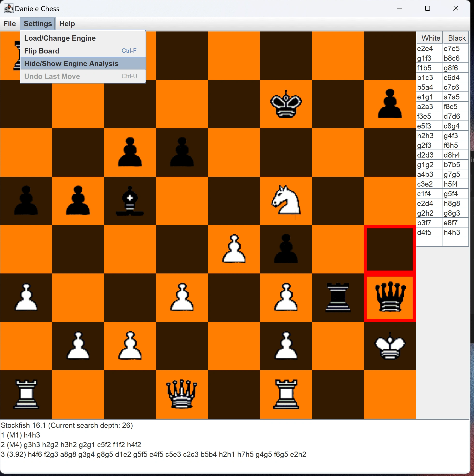Choose Load/Change Engine from the menu
This screenshot has height=476, width=474.
click(x=83, y=38)
